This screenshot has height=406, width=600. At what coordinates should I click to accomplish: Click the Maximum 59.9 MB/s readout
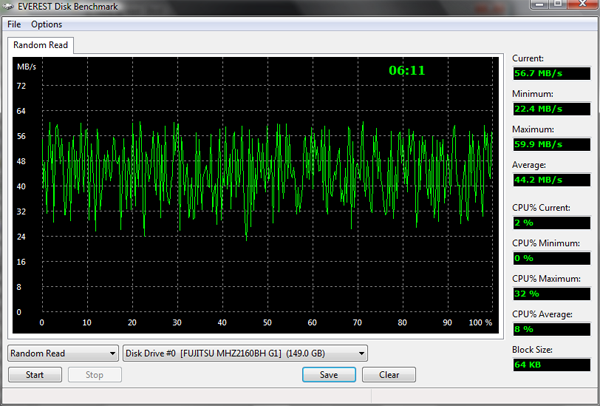(551, 145)
